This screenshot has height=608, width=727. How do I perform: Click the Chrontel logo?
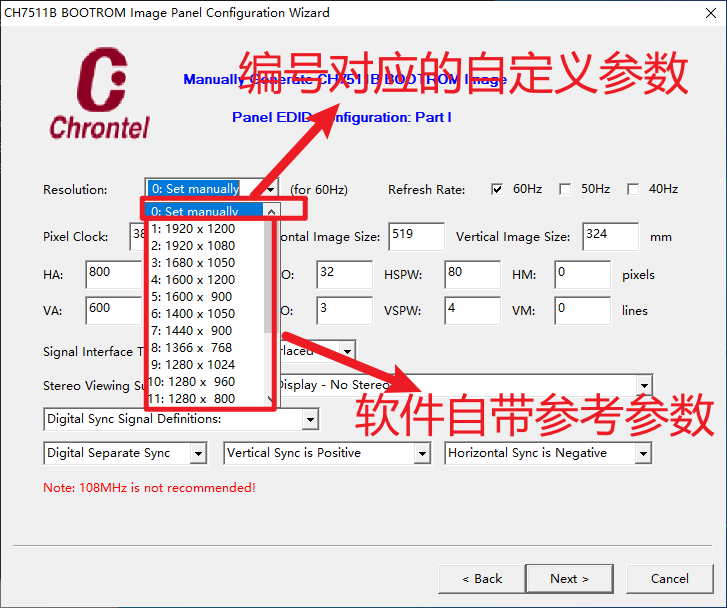pos(100,93)
